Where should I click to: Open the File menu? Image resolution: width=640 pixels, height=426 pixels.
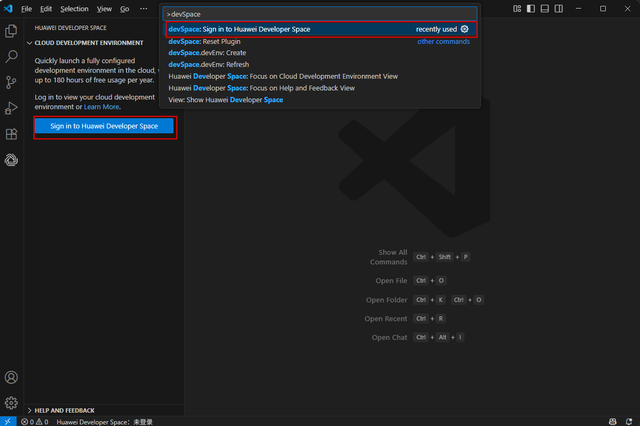click(x=26, y=8)
